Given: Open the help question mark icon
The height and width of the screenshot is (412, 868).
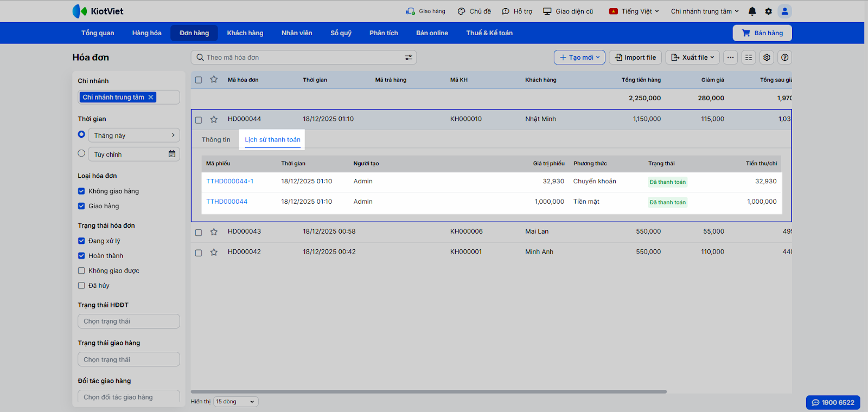Looking at the screenshot, I should click(x=784, y=57).
